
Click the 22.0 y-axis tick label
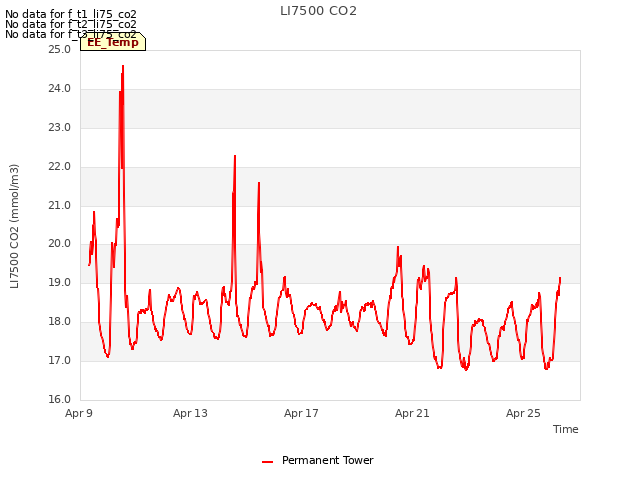click(x=60, y=167)
